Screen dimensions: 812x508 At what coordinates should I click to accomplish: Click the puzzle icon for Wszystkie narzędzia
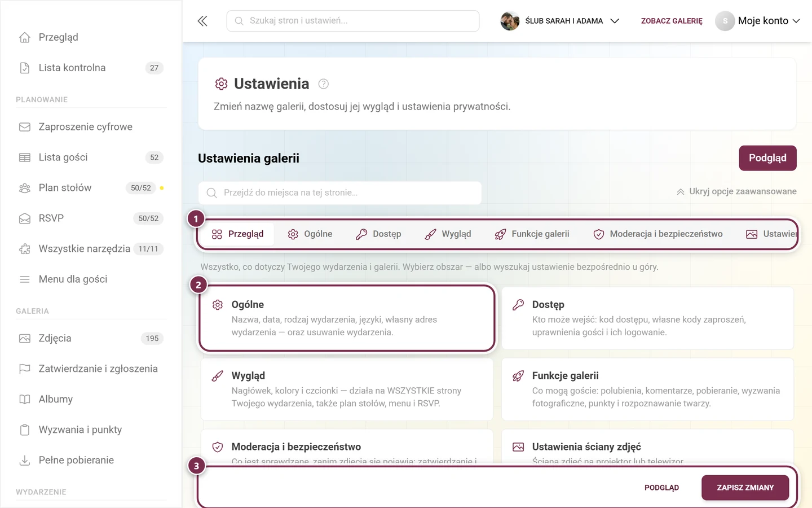(25, 249)
